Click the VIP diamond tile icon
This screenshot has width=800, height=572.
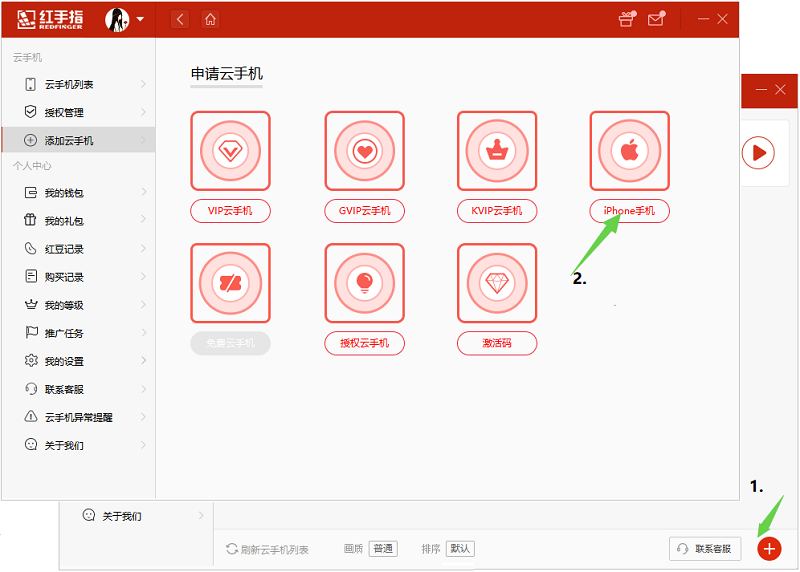coord(230,151)
